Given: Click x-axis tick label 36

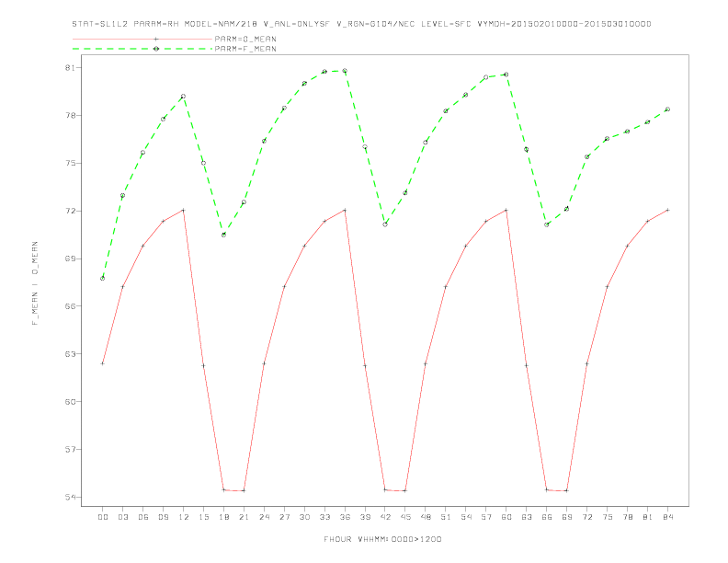Looking at the screenshot, I should tap(345, 517).
